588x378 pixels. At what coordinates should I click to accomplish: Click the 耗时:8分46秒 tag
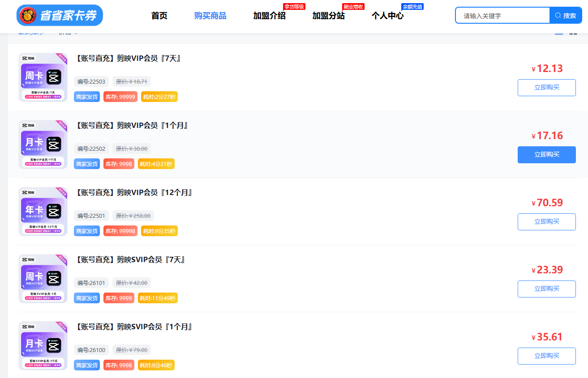156,365
